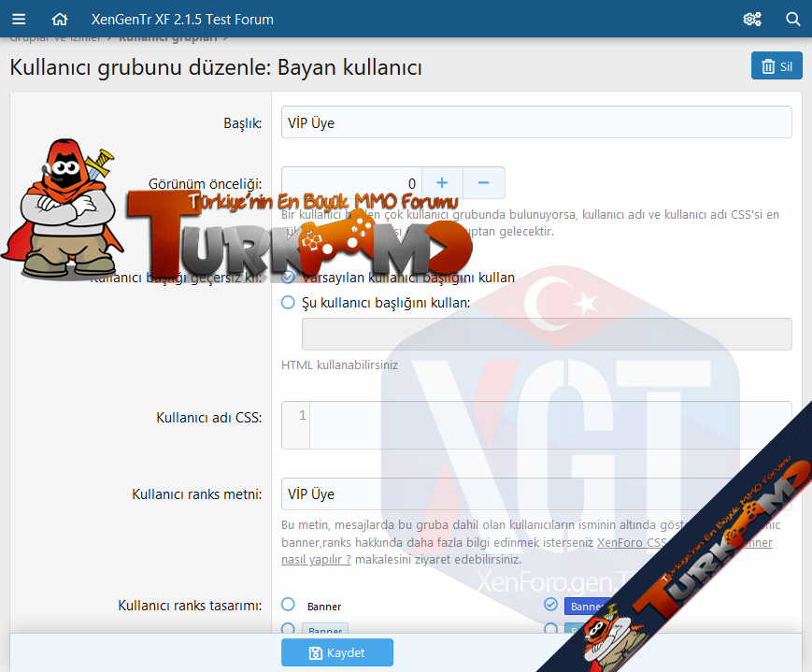The width and height of the screenshot is (812, 672).
Task: Click the Kullanıcı ranks metni field
Action: pyautogui.click(x=536, y=493)
